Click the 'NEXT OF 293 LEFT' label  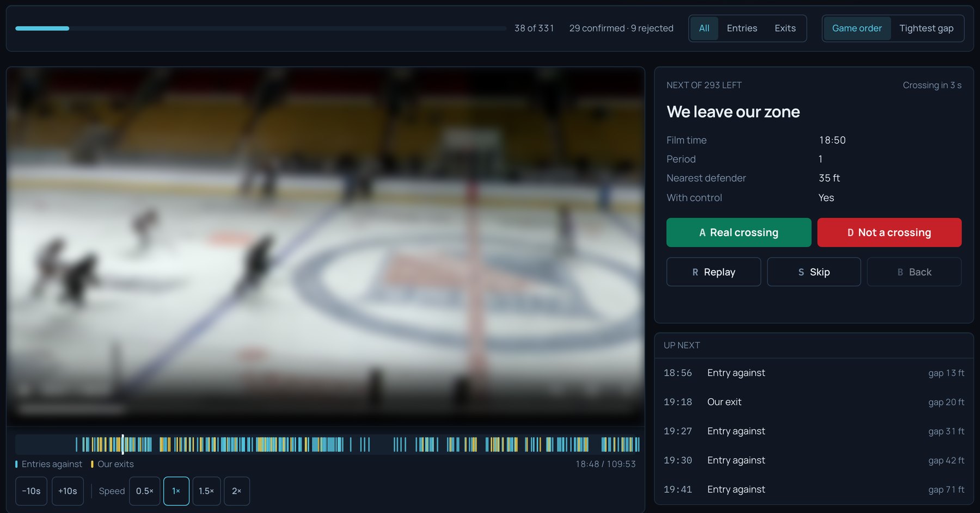tap(704, 85)
